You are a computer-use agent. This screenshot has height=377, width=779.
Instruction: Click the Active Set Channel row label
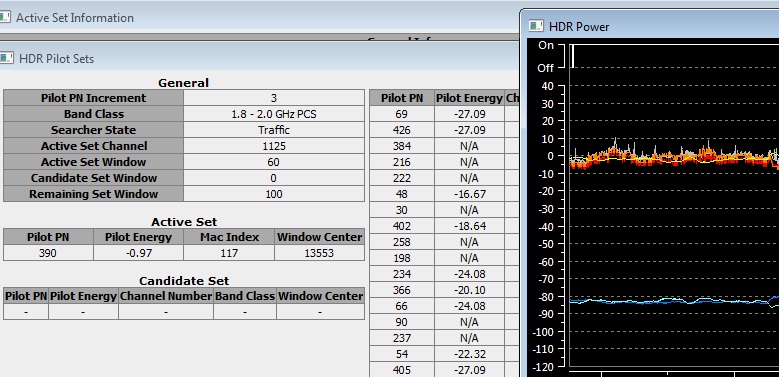tap(93, 146)
